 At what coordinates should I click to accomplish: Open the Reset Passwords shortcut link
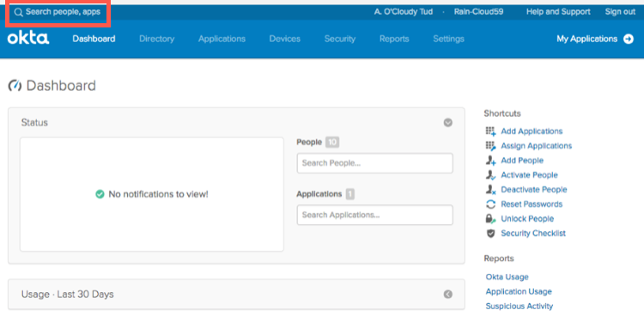(532, 204)
